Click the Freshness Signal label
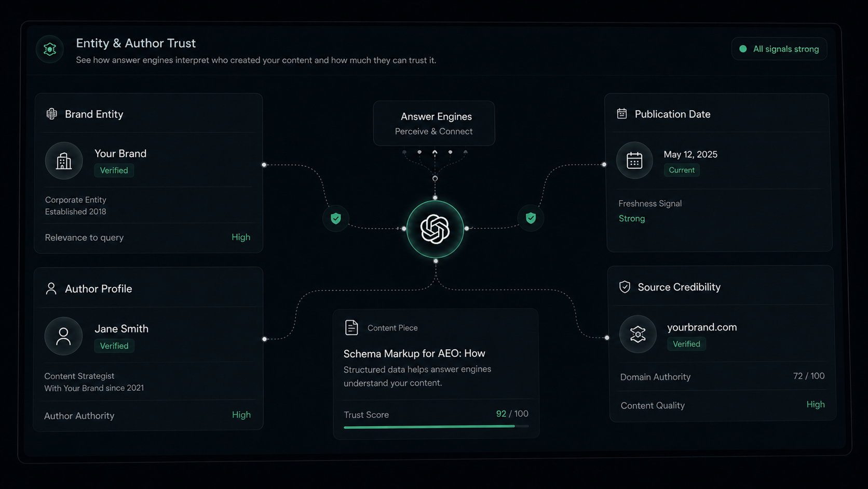The height and width of the screenshot is (489, 868). 650,203
